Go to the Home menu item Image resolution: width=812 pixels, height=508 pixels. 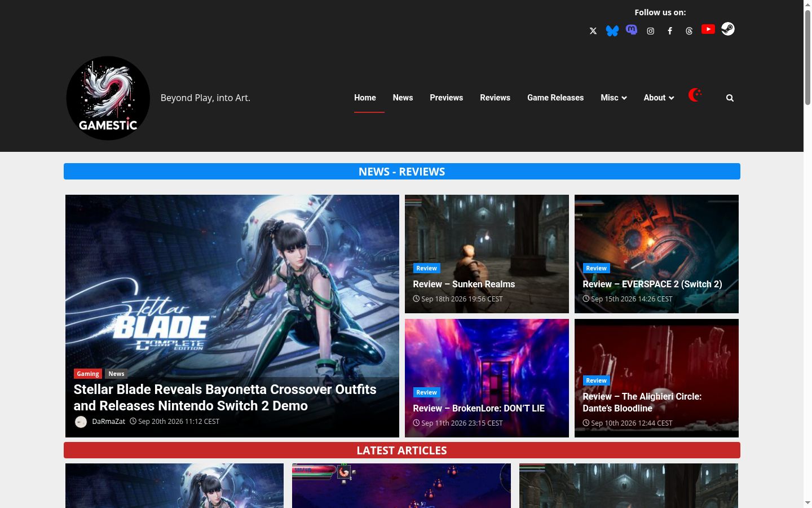click(365, 98)
